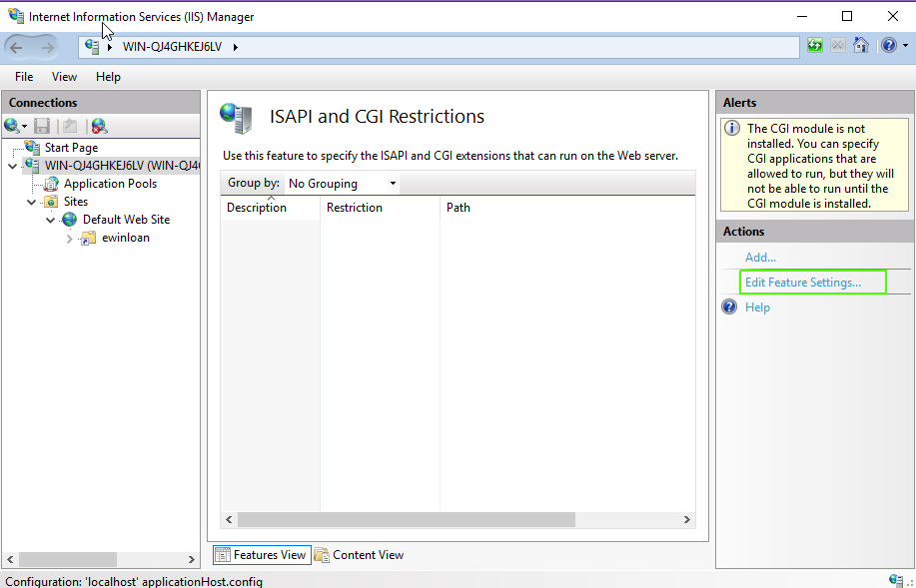Viewport: 916px width, 588px height.
Task: Select Start Page in the Connections tree
Action: tap(71, 148)
